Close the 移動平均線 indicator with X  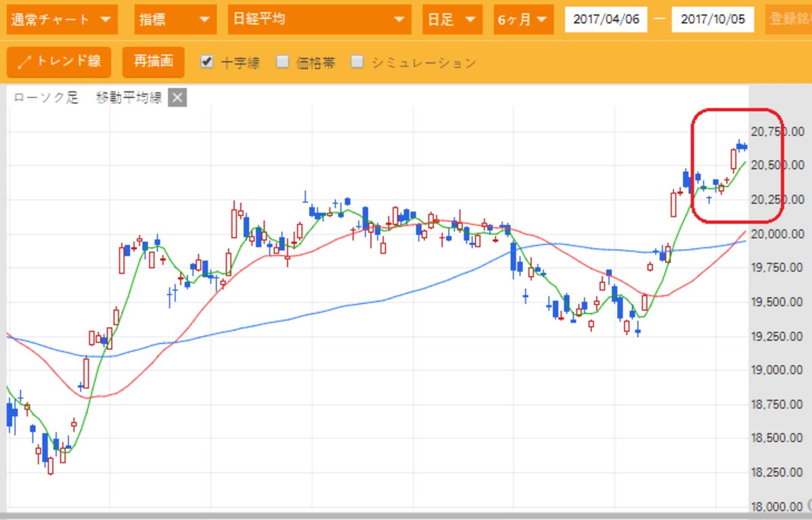coord(177,98)
